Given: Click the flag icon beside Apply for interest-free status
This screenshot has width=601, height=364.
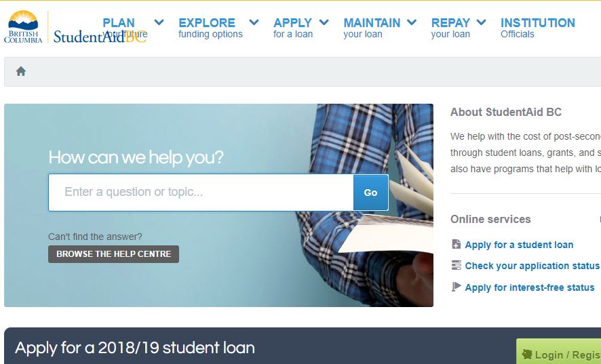Looking at the screenshot, I should [x=456, y=287].
